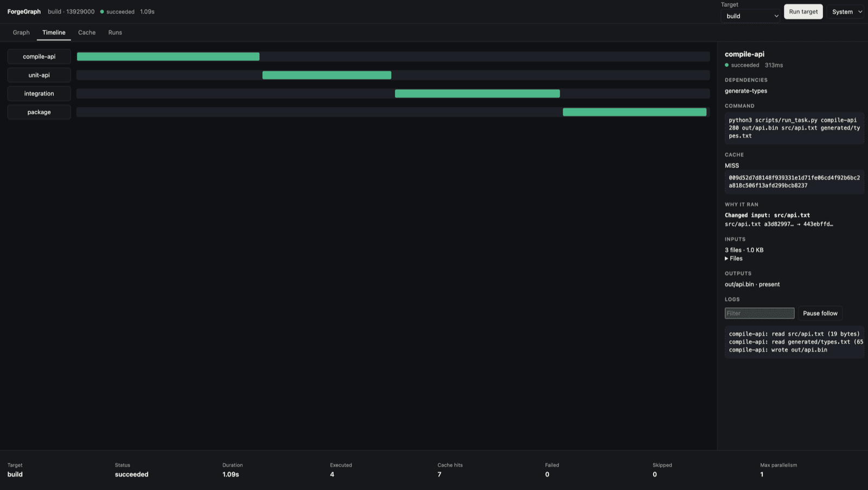
Task: Switch to the Timeline tab
Action: [x=54, y=33]
